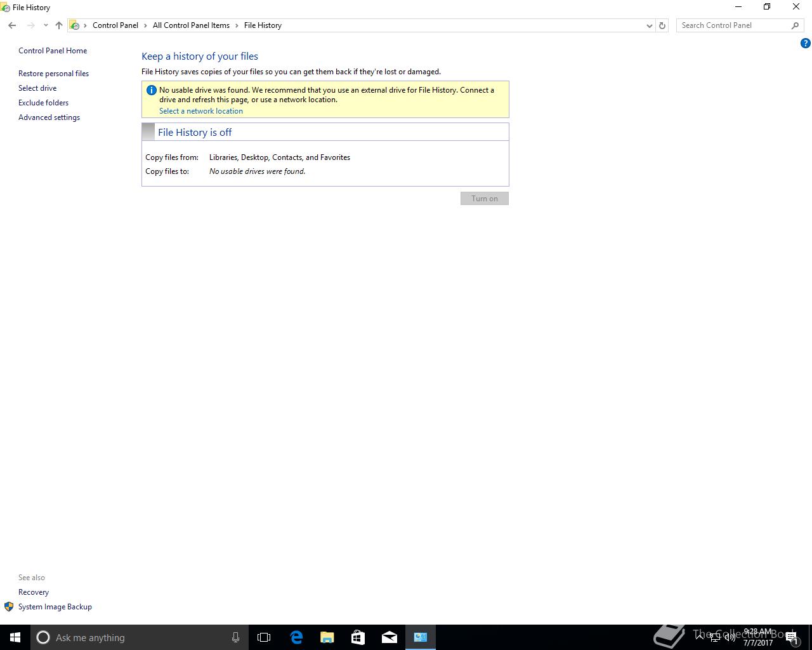Expand chevron after Control Panel breadcrumb

(x=145, y=25)
